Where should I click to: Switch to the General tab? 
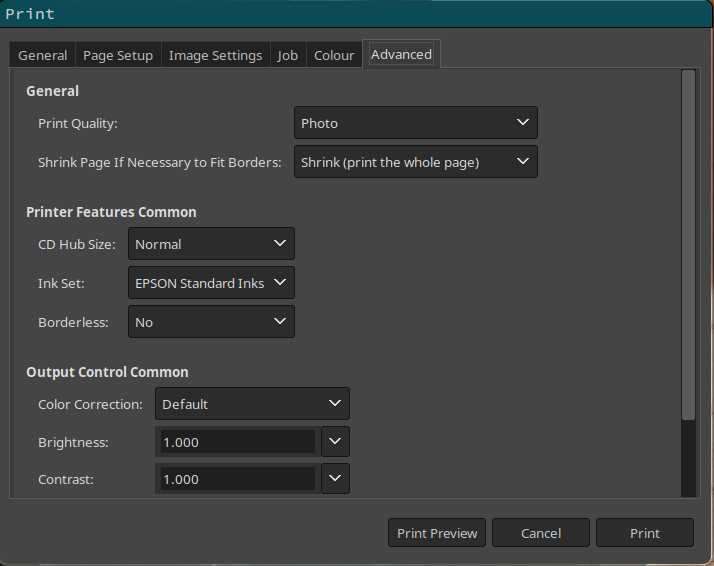43,55
